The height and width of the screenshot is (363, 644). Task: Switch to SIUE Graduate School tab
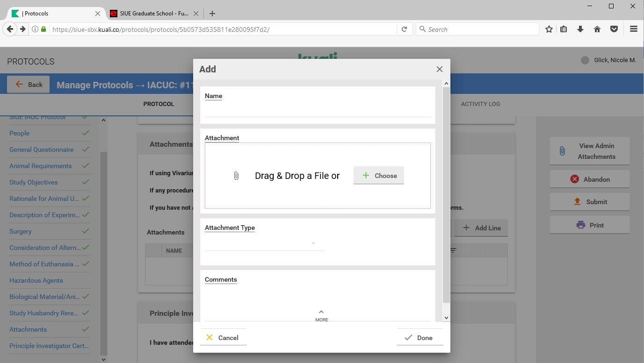click(150, 14)
